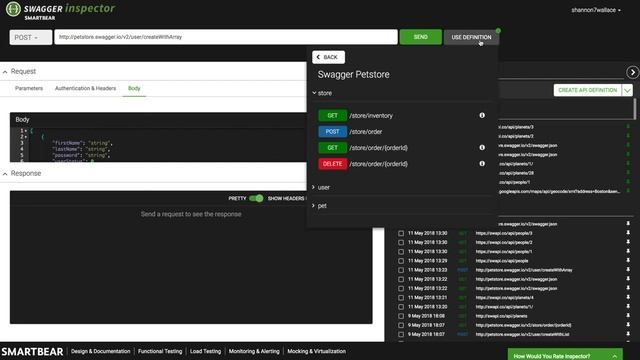Pin the swapi planets/4 history request
The width and height of the screenshot is (640, 360).
[x=628, y=297]
